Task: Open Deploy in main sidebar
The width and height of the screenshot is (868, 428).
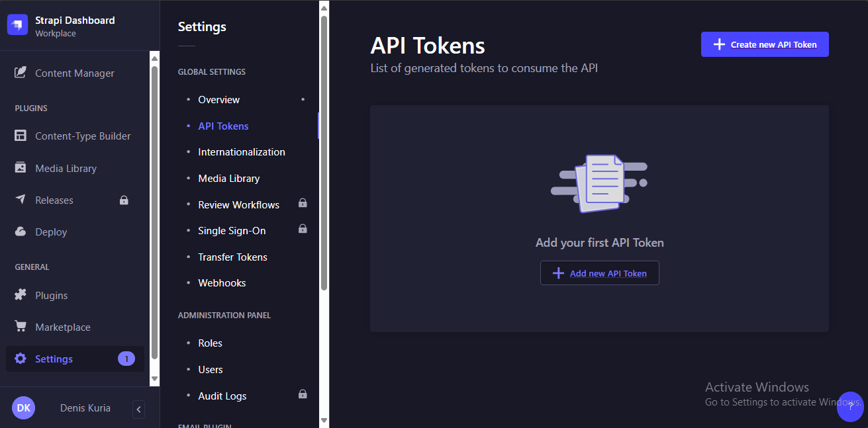Action: tap(51, 232)
